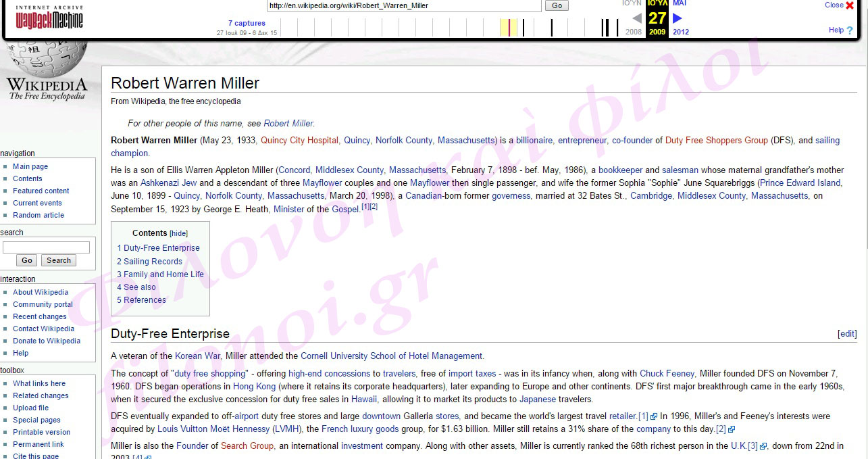The width and height of the screenshot is (868, 459).
Task: Open What links here
Action: click(x=39, y=383)
